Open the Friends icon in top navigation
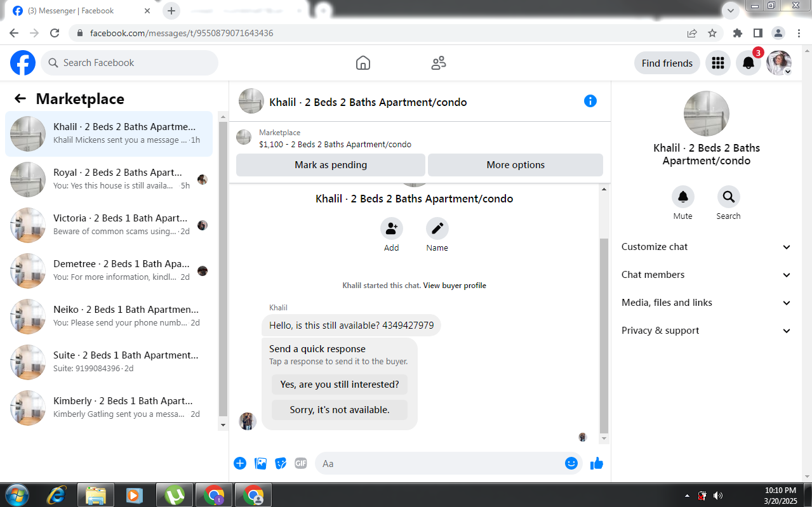 point(439,63)
